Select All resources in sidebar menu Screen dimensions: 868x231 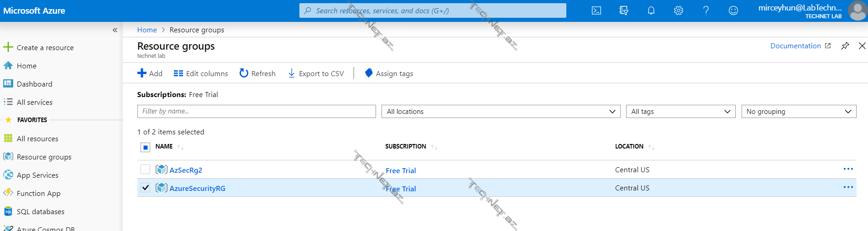(37, 139)
